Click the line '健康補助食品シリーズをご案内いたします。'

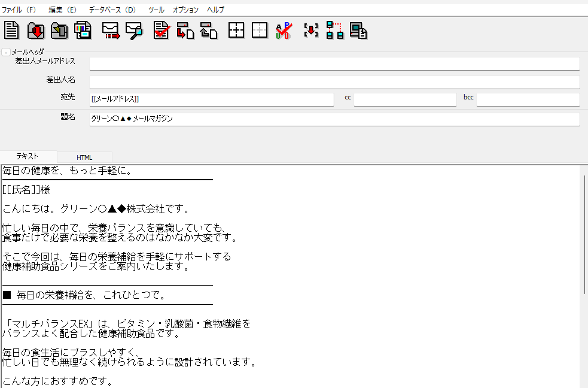[x=96, y=266]
